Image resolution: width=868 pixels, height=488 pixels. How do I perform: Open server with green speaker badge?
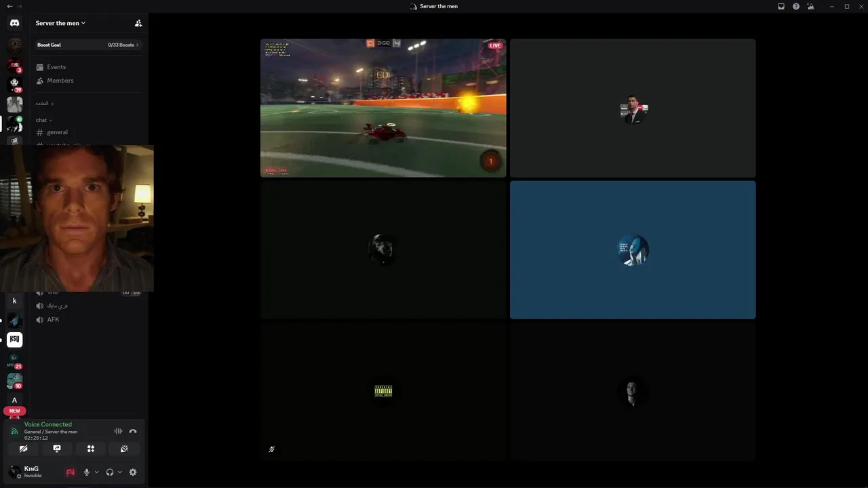[14, 124]
